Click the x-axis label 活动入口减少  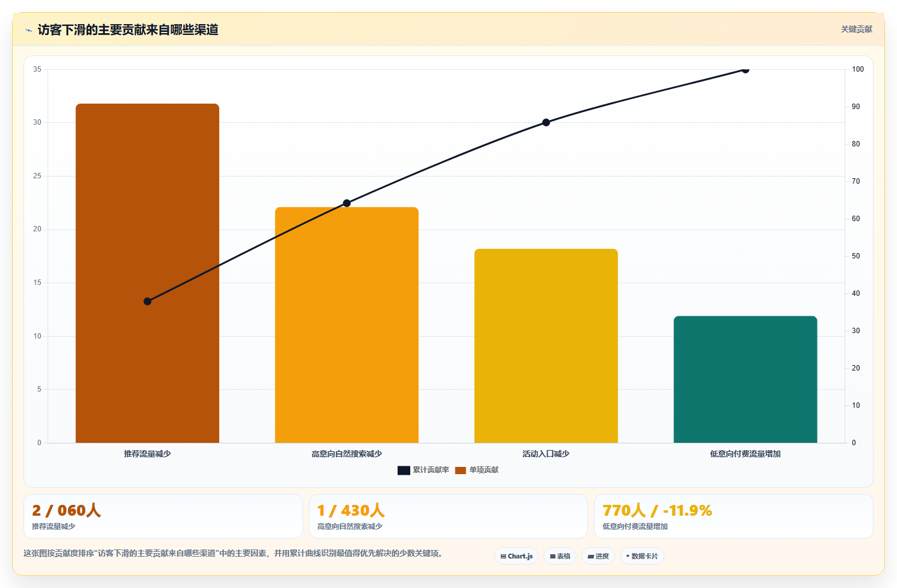(x=546, y=454)
